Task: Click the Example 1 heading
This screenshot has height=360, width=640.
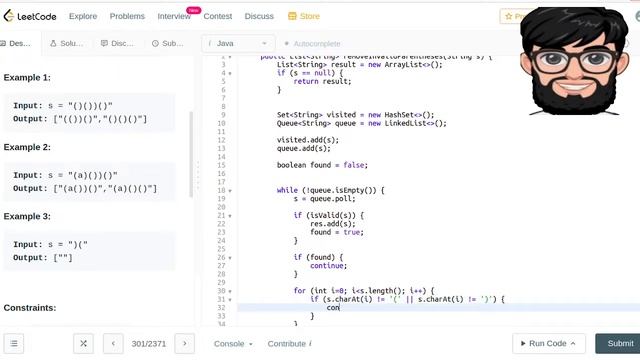Action: [27, 78]
